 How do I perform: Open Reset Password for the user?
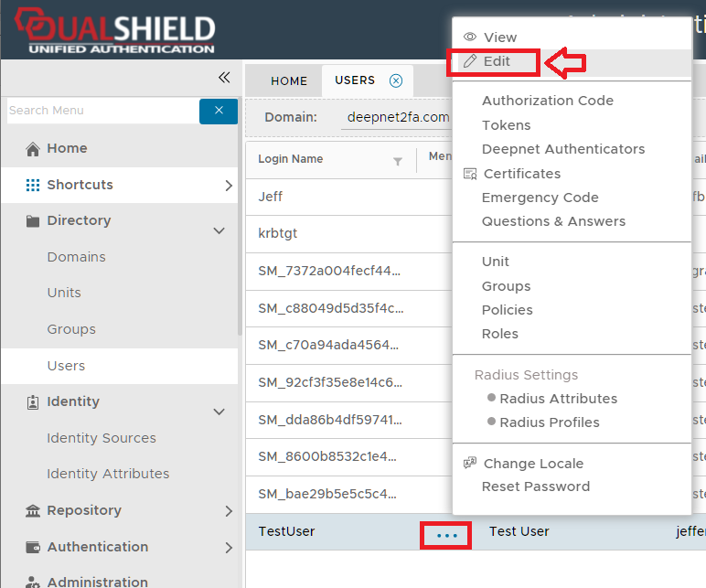535,486
